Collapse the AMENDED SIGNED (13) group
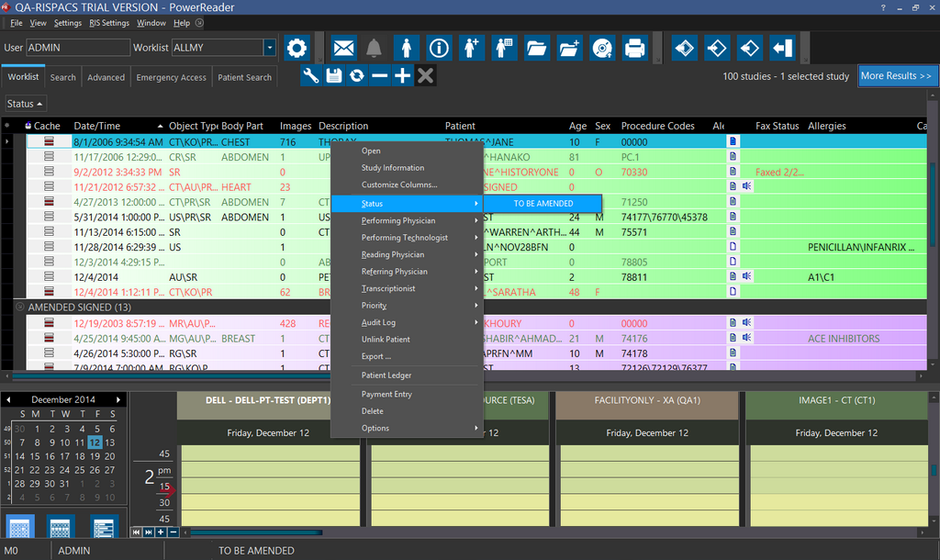Image resolution: width=940 pixels, height=560 pixels. pyautogui.click(x=19, y=307)
